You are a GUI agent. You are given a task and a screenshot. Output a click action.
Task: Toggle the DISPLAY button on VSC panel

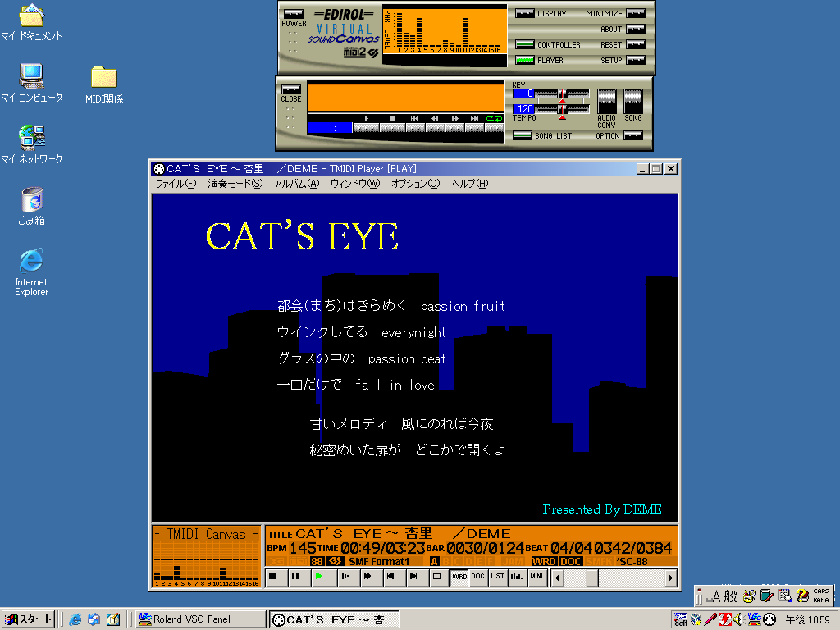pos(524,13)
